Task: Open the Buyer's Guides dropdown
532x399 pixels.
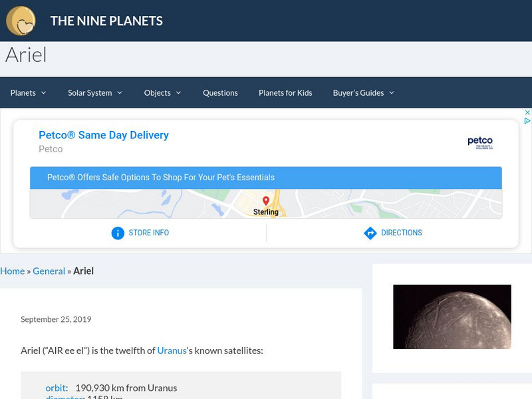Action: 364,93
